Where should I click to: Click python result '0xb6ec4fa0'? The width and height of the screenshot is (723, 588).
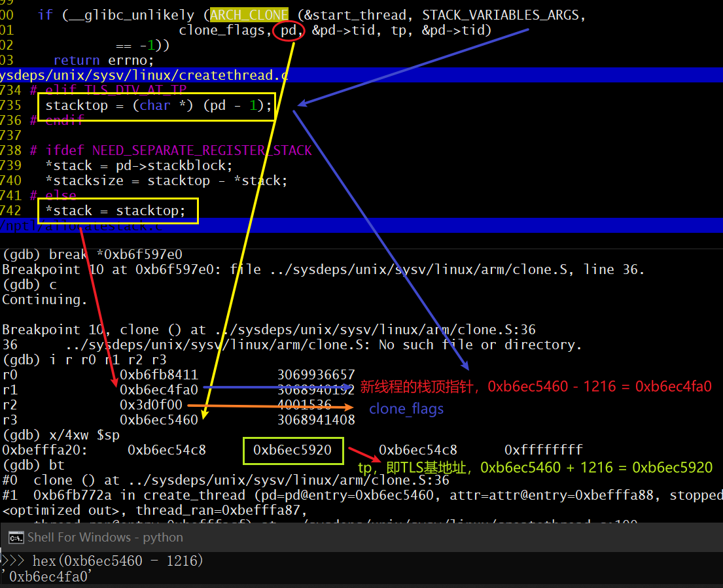(x=48, y=576)
